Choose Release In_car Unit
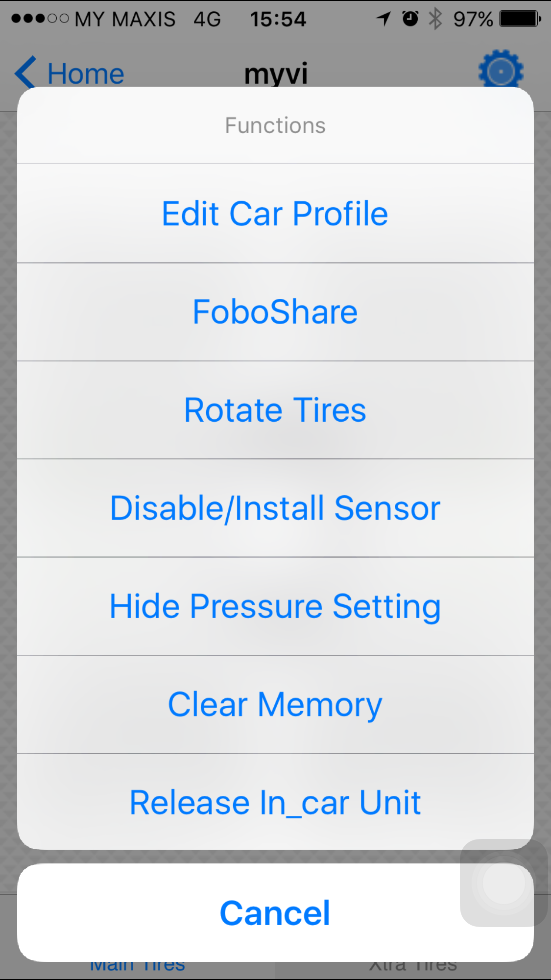Screen dimensions: 551x980 pyautogui.click(x=275, y=802)
